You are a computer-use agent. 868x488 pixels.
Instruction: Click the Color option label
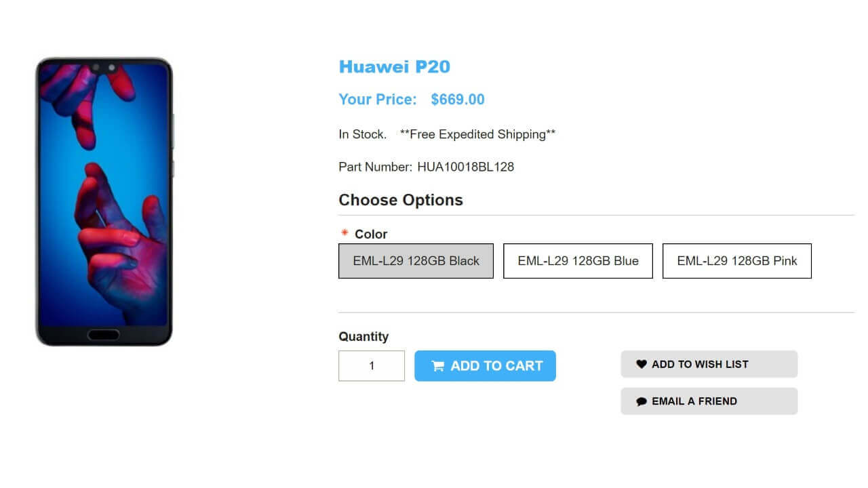371,234
